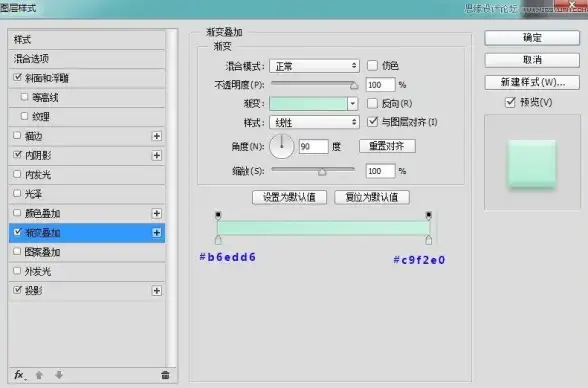Delete effect with trash icon
This screenshot has width=588, height=388.
pos(165,375)
